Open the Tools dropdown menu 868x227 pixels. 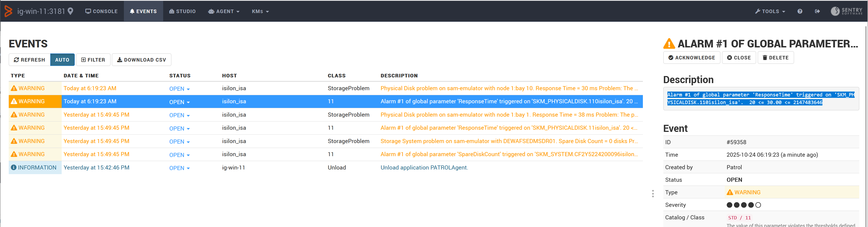click(770, 11)
